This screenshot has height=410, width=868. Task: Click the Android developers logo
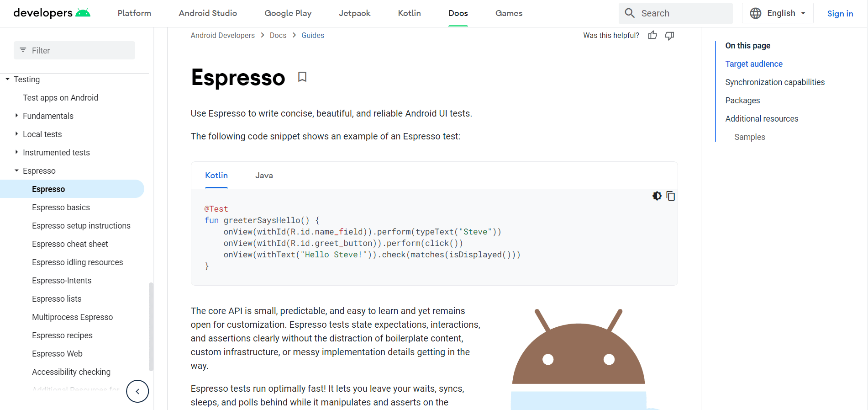point(52,13)
